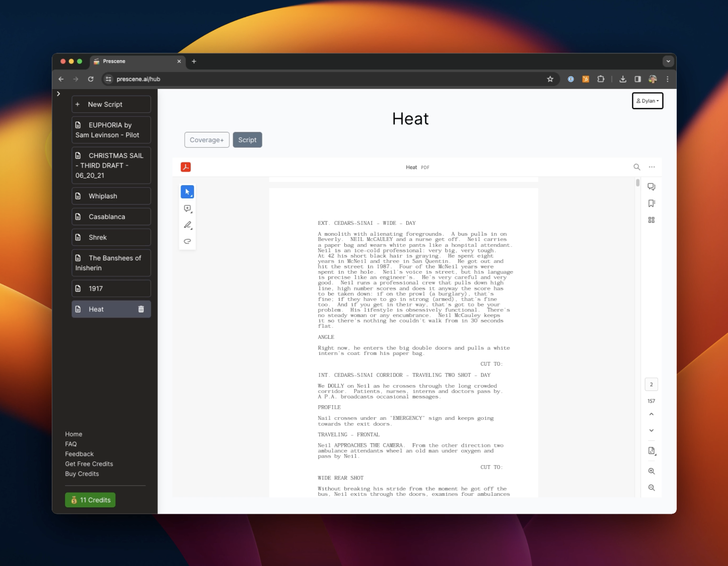Image resolution: width=728 pixels, height=566 pixels.
Task: Open The Banshees of Inisherin script
Action: pyautogui.click(x=111, y=263)
